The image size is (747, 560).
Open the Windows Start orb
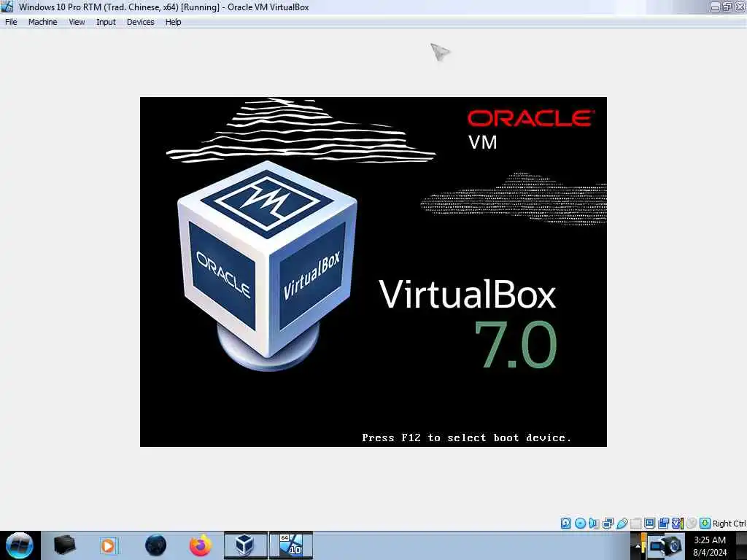[20, 545]
